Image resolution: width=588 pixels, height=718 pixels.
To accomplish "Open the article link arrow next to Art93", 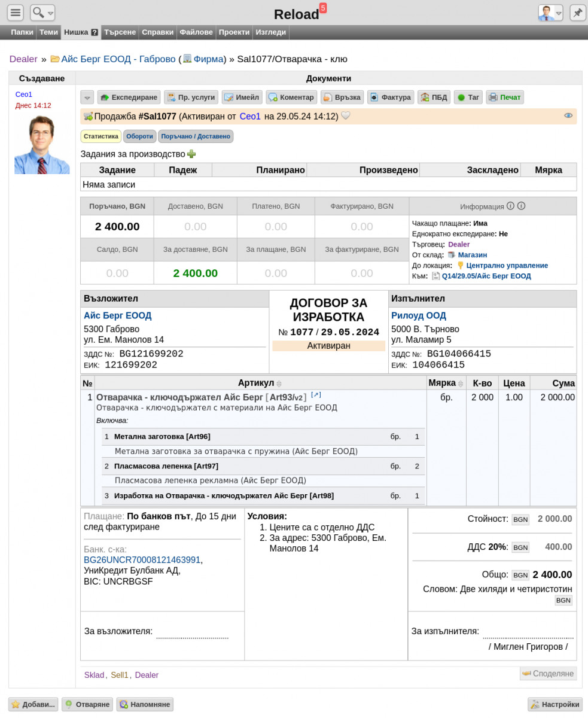I will point(316,395).
